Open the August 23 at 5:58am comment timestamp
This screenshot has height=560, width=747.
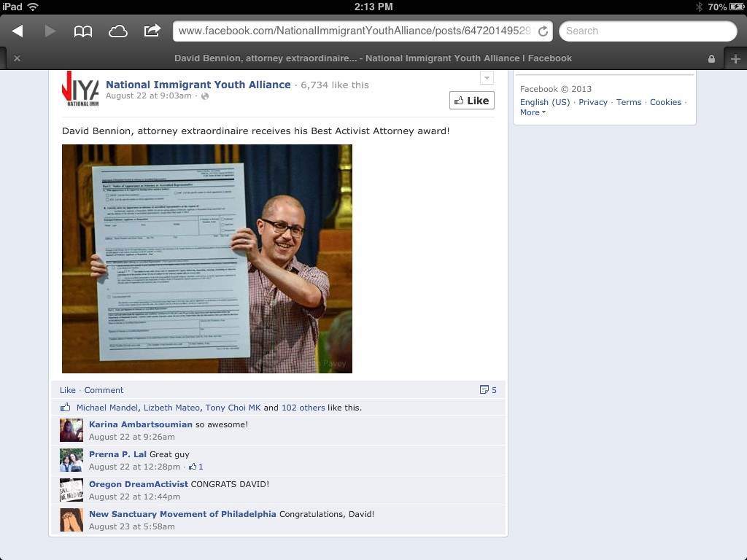point(132,526)
